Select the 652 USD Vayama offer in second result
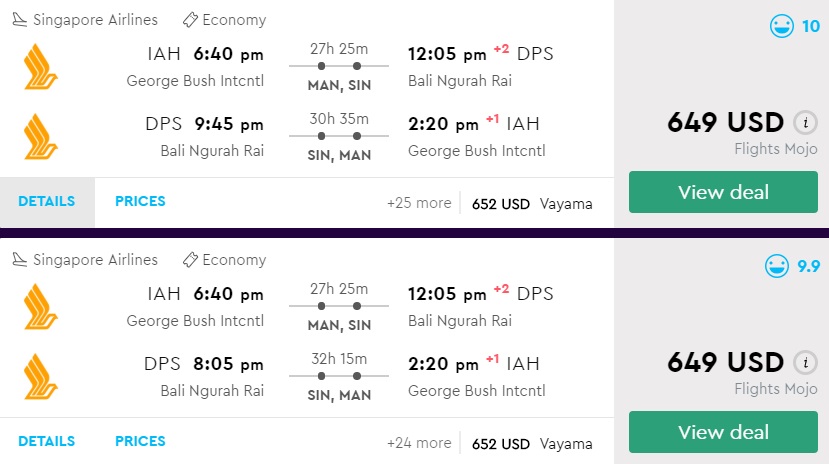The image size is (829, 464). click(x=532, y=444)
